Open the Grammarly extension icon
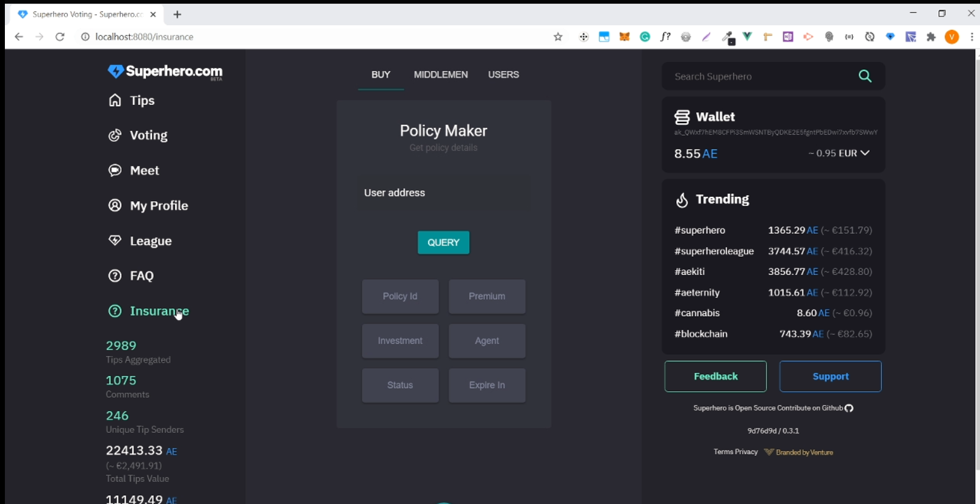The height and width of the screenshot is (504, 980). (x=645, y=37)
